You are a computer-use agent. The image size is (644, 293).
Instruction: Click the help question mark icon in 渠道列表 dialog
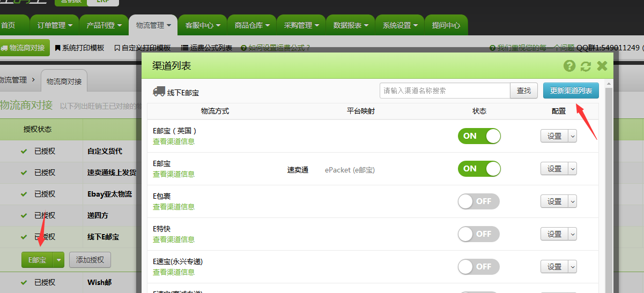coord(569,66)
